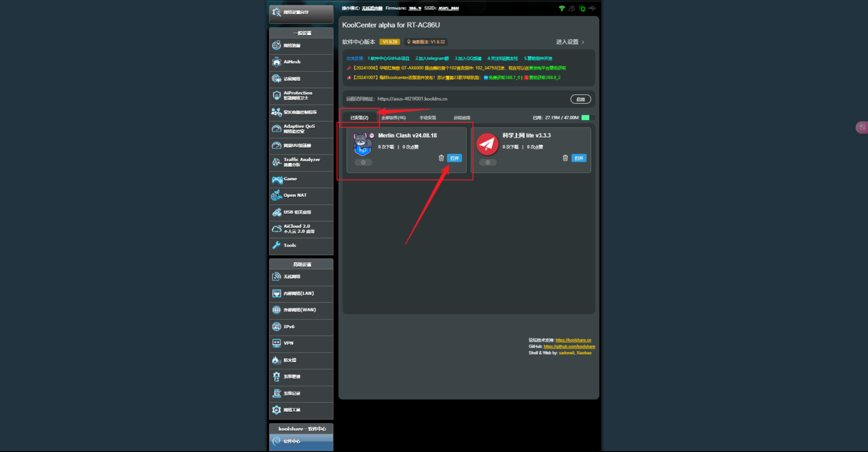Click the SSID ASUS_86U link
Image resolution: width=868 pixels, height=452 pixels.
pos(449,8)
